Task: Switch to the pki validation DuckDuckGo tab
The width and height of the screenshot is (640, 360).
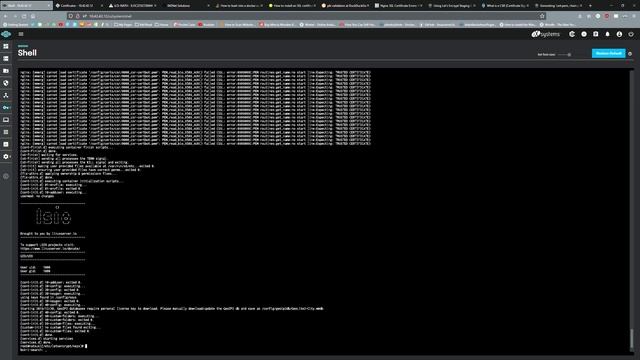Action: click(345, 6)
